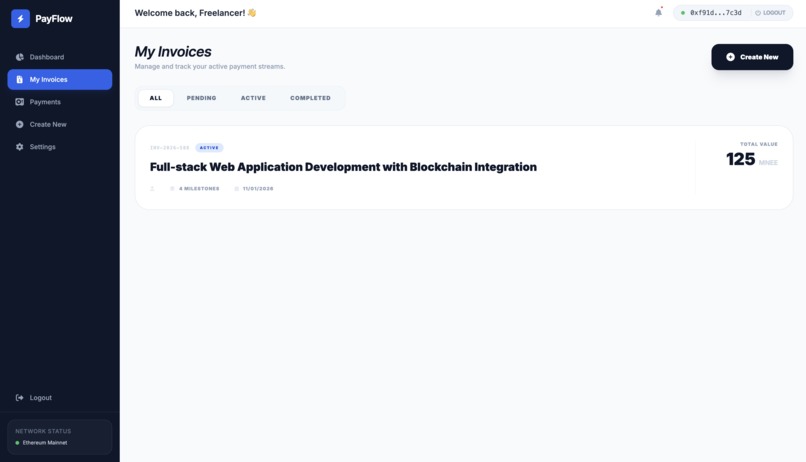806x462 pixels.
Task: Click the 11/01/2026 date text
Action: [258, 189]
